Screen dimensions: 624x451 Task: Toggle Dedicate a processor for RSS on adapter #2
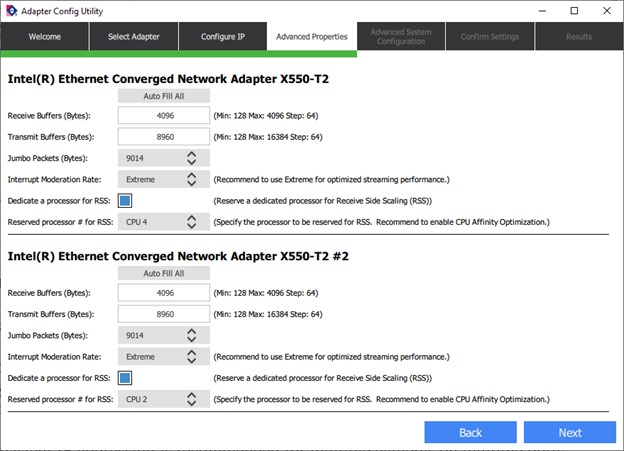click(125, 378)
